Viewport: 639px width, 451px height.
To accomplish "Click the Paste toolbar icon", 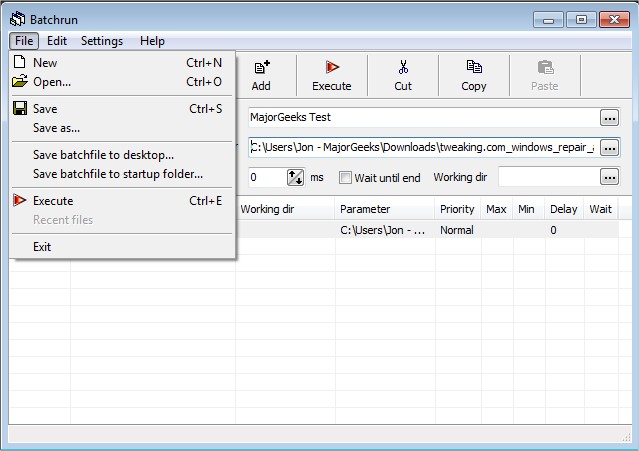I will coord(545,67).
